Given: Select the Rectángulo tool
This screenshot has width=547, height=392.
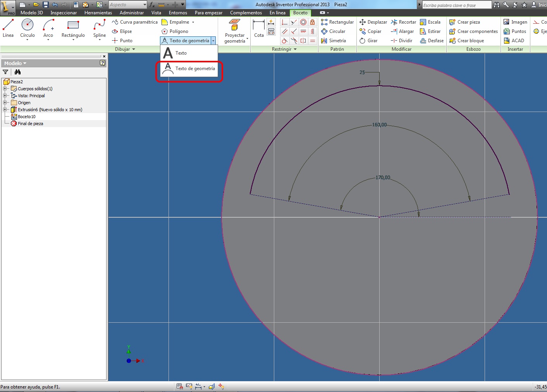Looking at the screenshot, I should click(73, 28).
